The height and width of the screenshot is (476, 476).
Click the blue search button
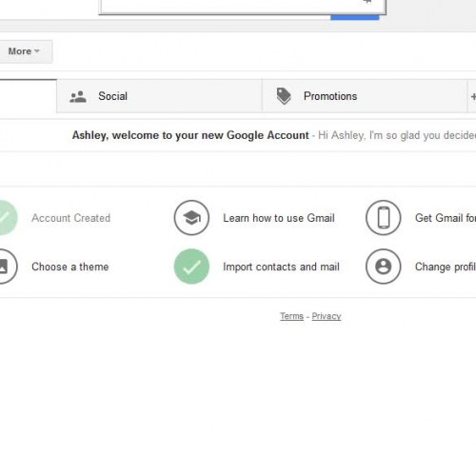coord(354,17)
